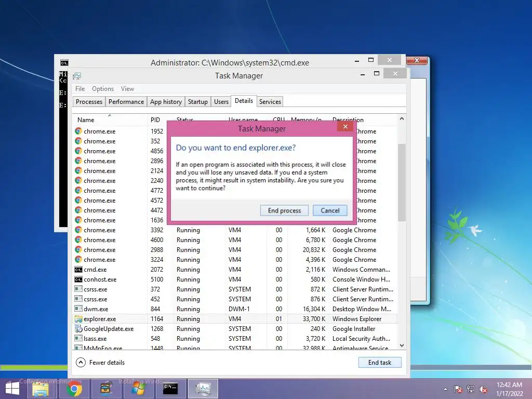Click csrss.exe icon with PID 372
The image size is (532, 399).
point(78,289)
